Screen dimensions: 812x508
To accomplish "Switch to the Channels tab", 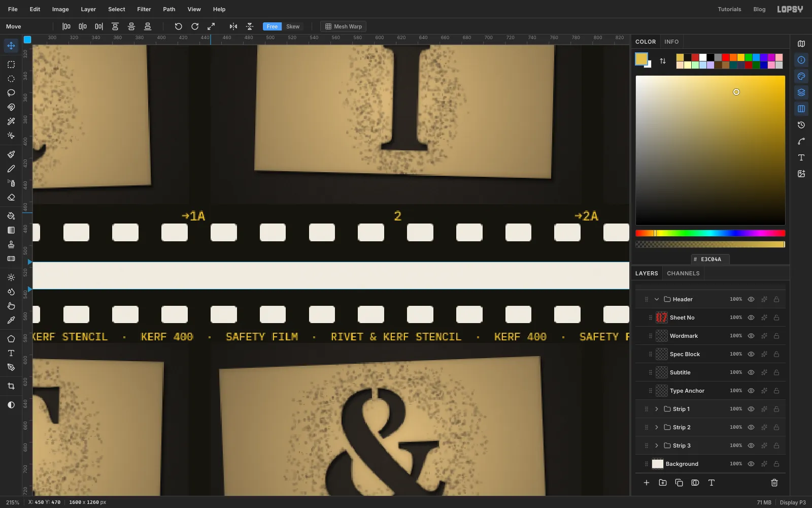I will [x=683, y=273].
